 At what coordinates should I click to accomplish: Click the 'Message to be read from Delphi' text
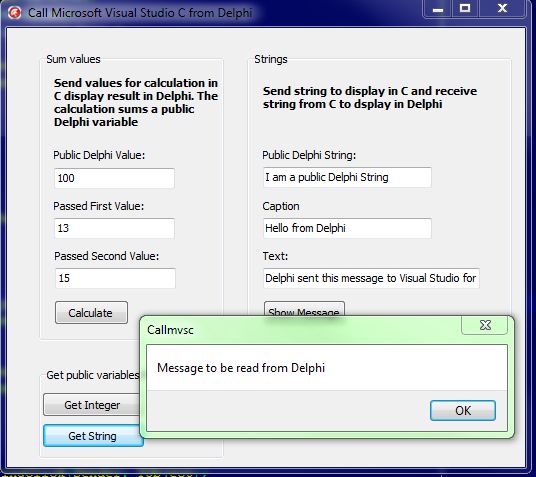coord(241,368)
